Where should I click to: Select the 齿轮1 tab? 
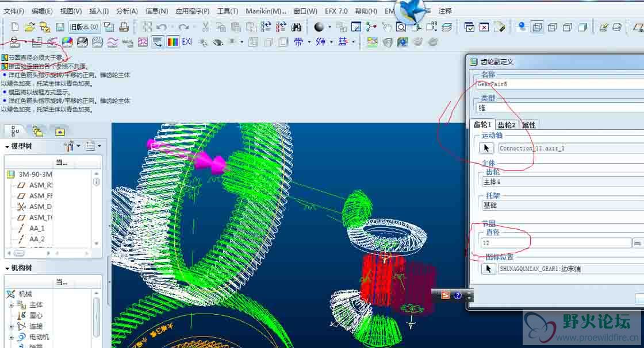(482, 125)
